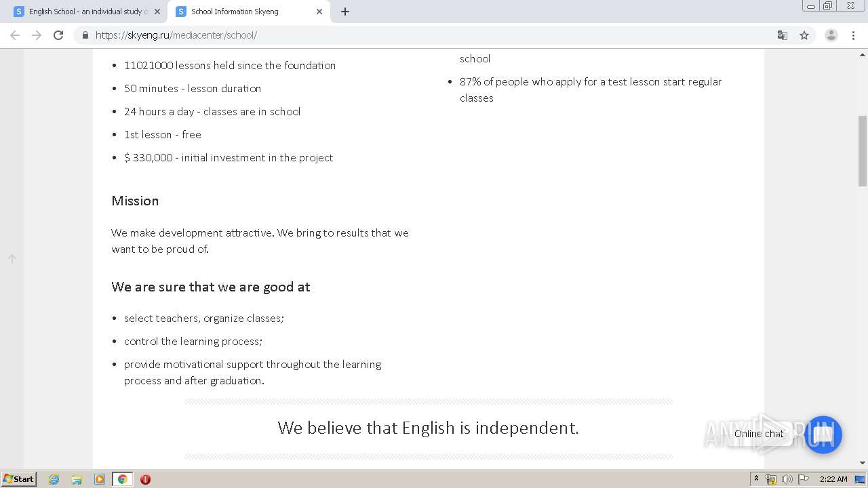The image size is (868, 488).
Task: Close the English School tab
Action: 157,12
